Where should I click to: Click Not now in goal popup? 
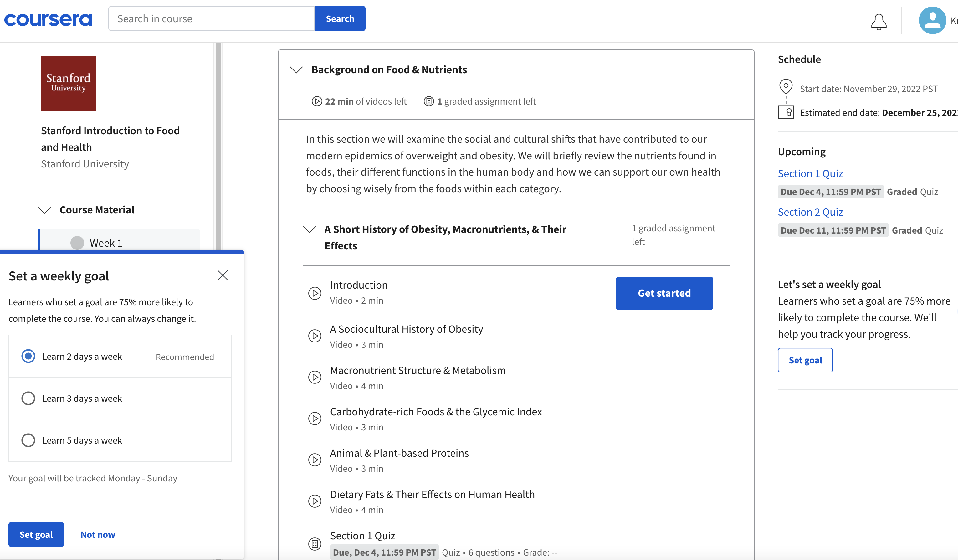point(97,534)
